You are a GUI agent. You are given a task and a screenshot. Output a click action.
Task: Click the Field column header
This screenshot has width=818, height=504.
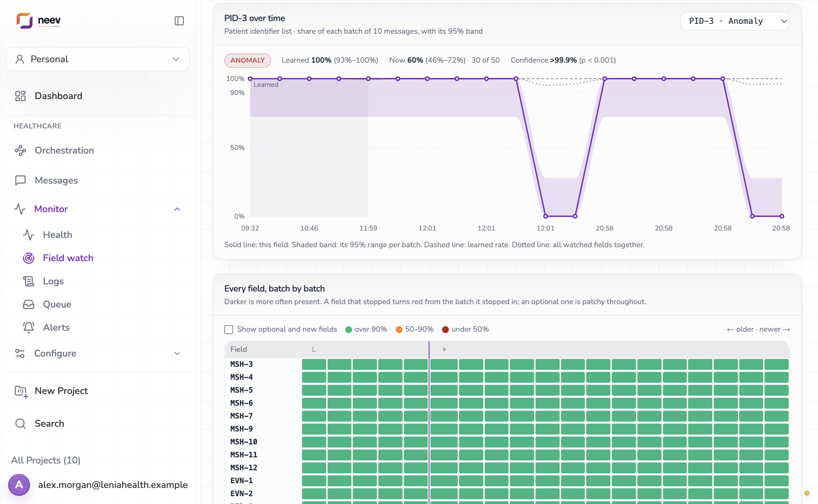click(239, 349)
